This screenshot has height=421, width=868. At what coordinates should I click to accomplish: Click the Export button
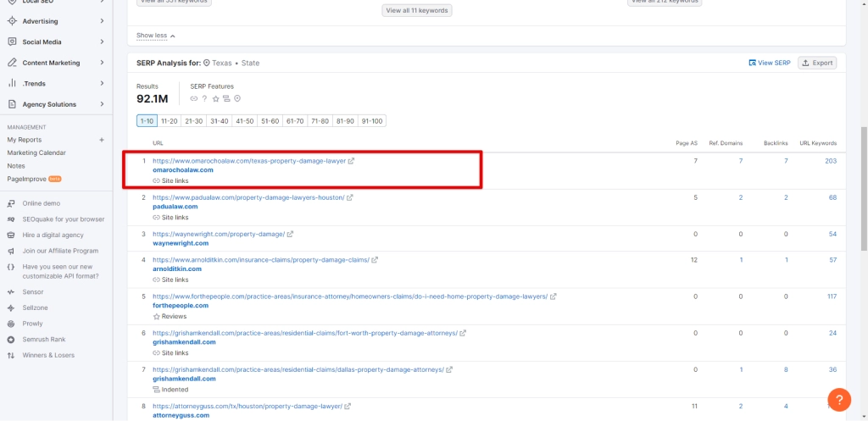[x=817, y=63]
